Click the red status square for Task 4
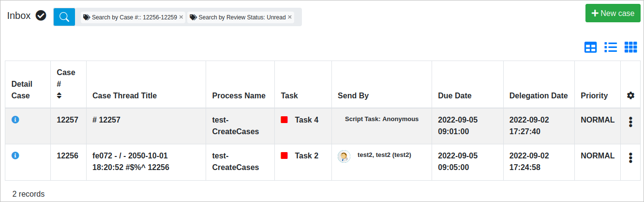The width and height of the screenshot is (644, 202). (285, 120)
